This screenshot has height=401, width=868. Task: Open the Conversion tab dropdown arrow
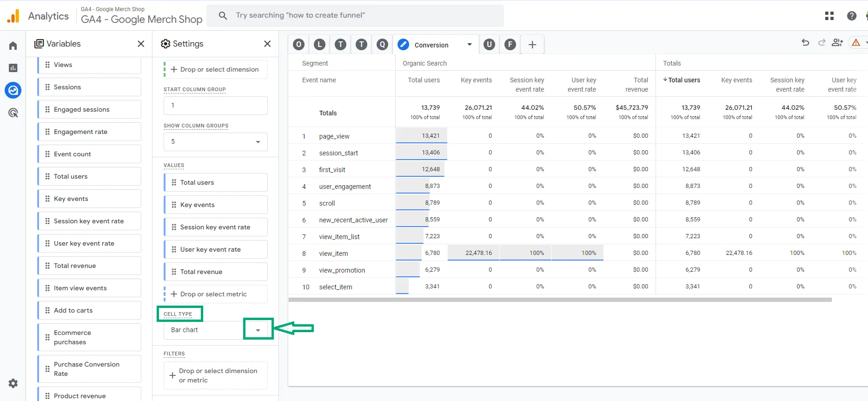(470, 45)
